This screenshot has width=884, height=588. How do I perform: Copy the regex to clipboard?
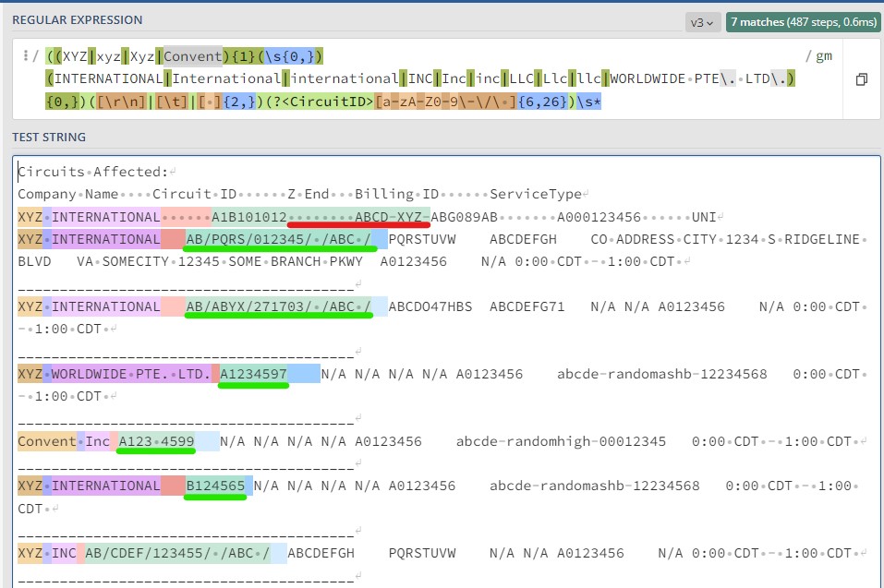point(861,79)
